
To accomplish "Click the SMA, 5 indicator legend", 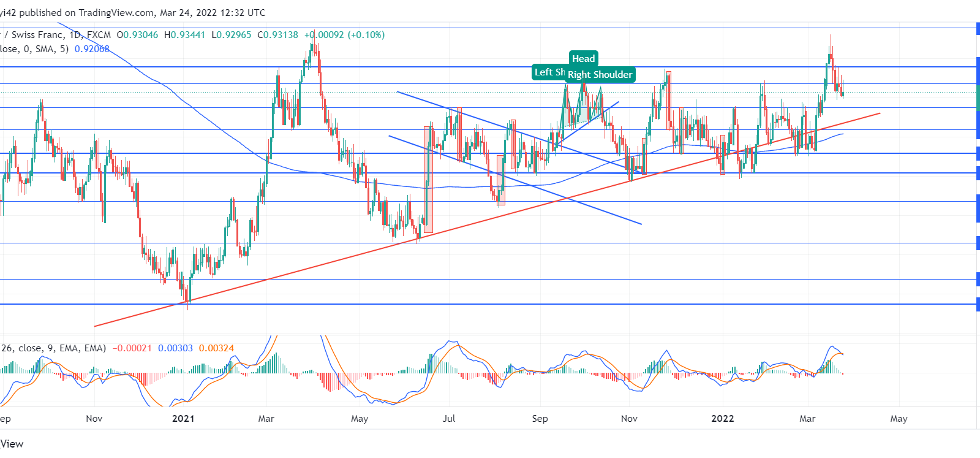I will click(x=34, y=49).
